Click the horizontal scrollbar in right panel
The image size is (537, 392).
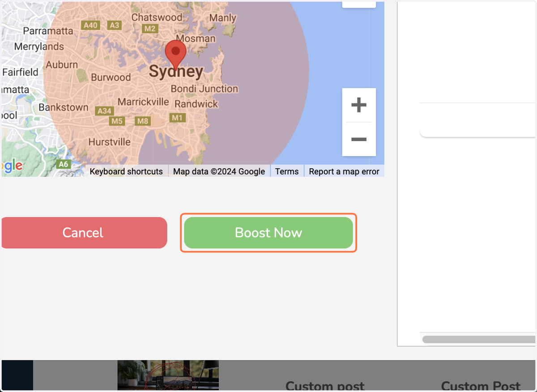click(479, 339)
